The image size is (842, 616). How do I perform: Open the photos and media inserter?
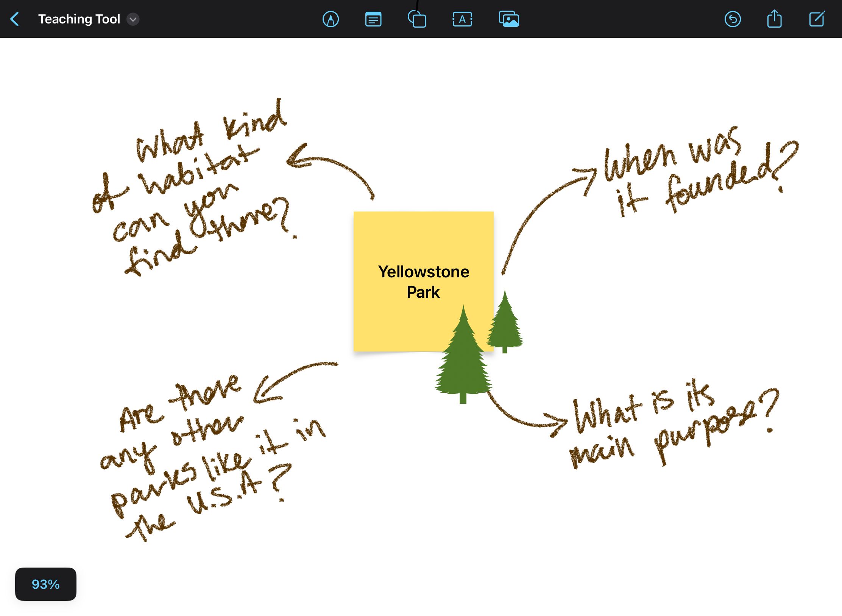(x=509, y=19)
